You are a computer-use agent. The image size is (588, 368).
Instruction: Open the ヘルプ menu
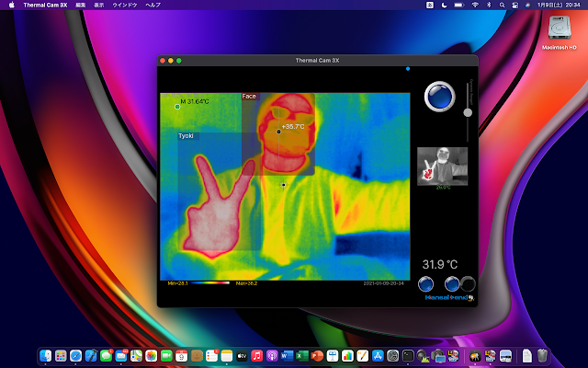[153, 5]
